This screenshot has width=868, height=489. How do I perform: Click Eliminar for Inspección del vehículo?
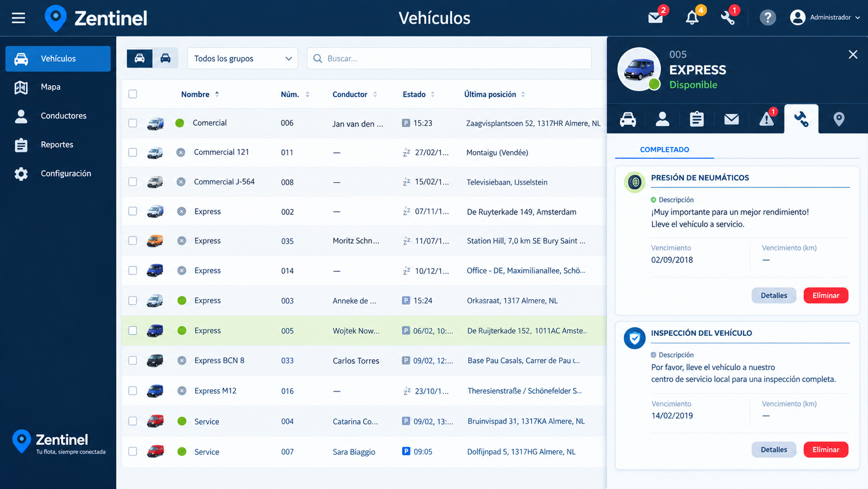[x=825, y=450]
